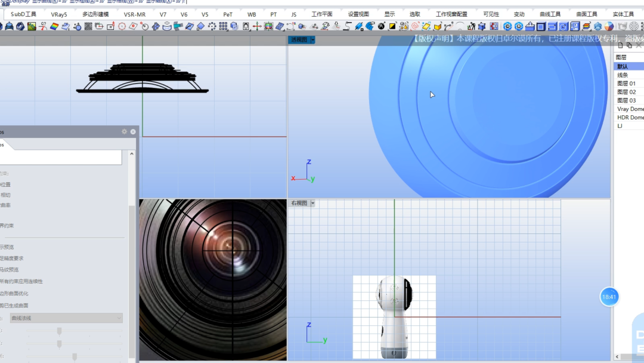Close the floating panel with its X button
The width and height of the screenshot is (644, 363).
[133, 131]
